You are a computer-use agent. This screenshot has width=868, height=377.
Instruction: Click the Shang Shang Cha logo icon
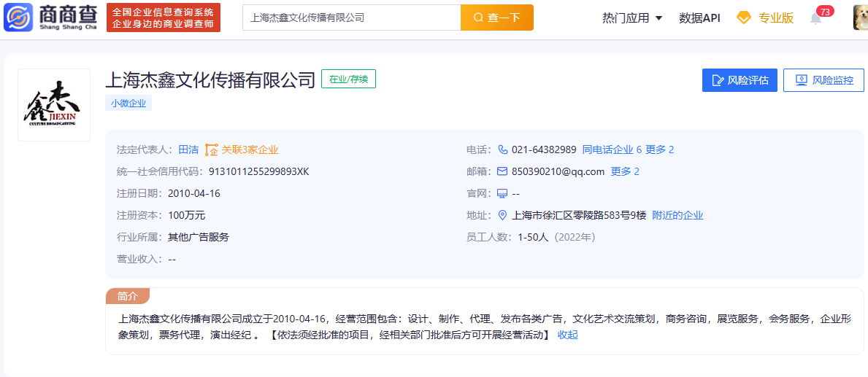(x=18, y=18)
